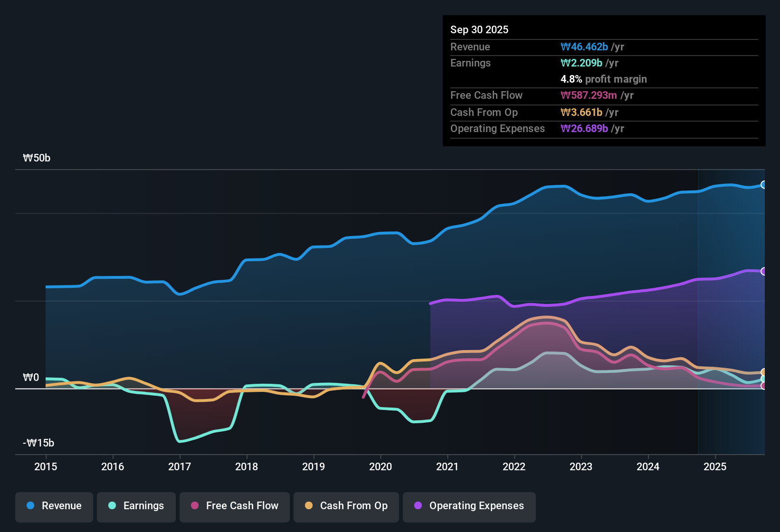Click the blue Revenue legend dot

(29, 506)
